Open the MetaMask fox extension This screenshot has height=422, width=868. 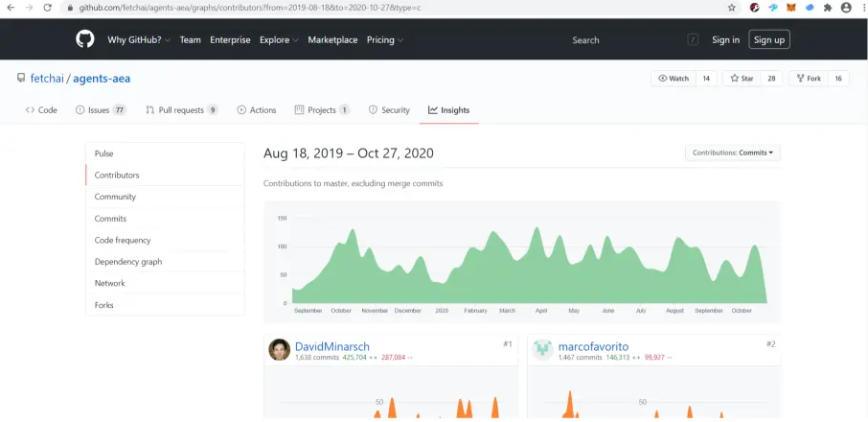[791, 8]
